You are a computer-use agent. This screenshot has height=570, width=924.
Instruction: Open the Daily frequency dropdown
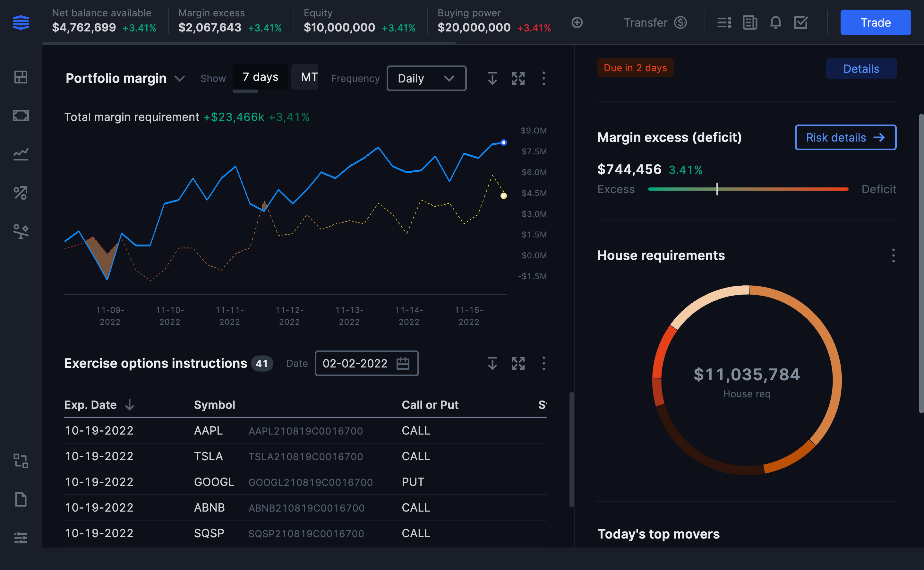[426, 78]
